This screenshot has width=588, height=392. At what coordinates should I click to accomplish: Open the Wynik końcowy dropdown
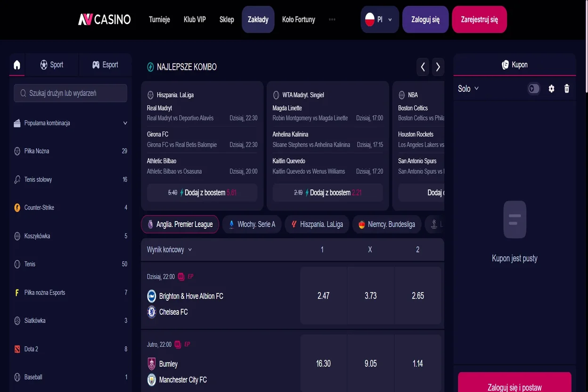click(x=170, y=249)
